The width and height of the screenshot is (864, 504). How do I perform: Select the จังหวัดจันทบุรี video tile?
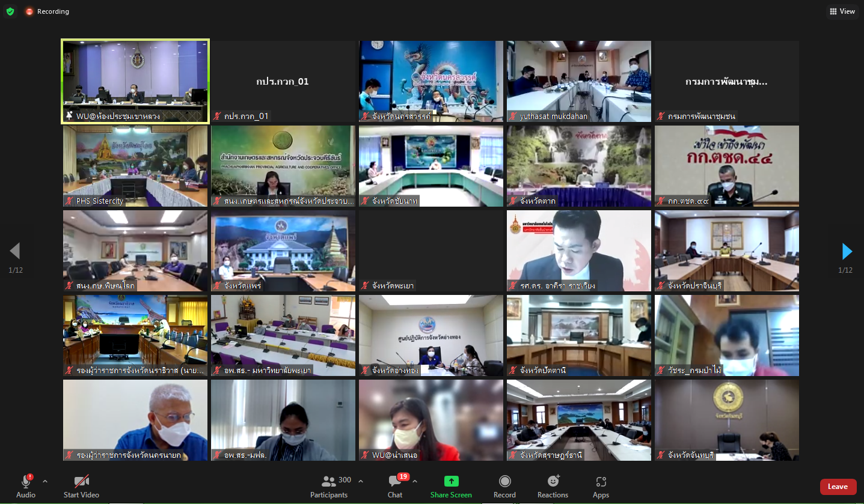tap(727, 420)
